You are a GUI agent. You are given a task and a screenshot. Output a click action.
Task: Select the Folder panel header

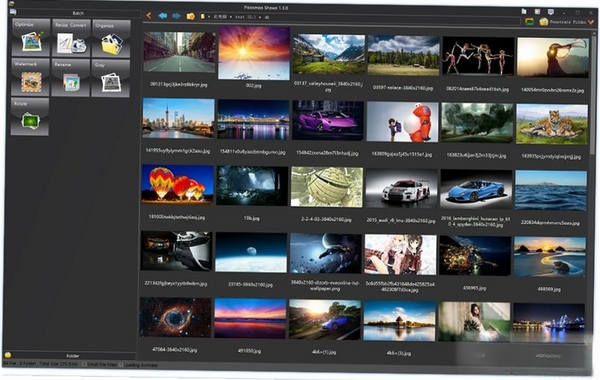73,356
